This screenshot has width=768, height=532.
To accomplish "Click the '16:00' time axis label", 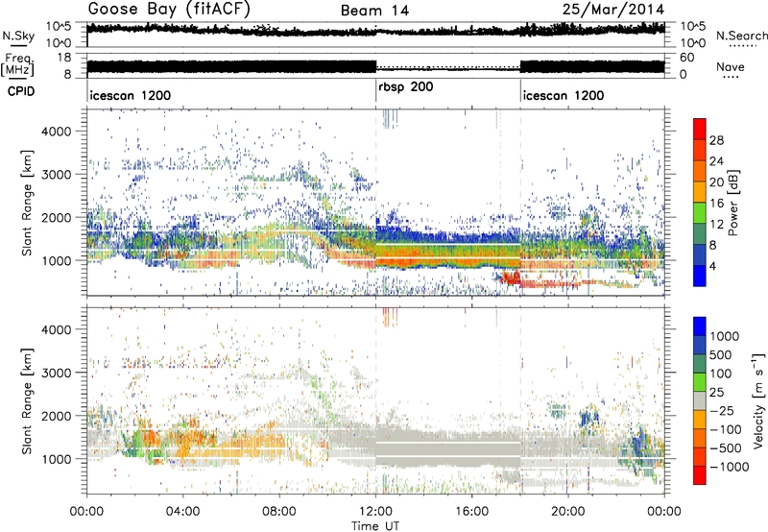I will [471, 512].
